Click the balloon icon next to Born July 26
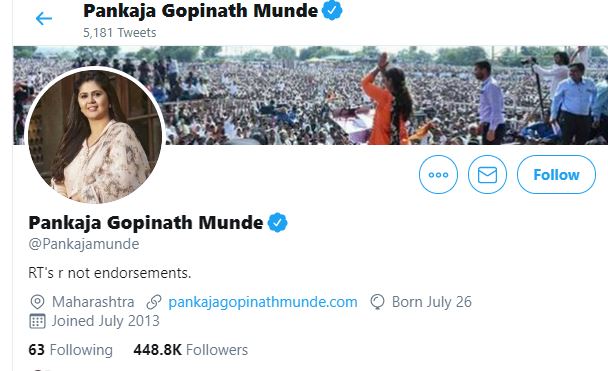The image size is (608, 371). coord(377,302)
